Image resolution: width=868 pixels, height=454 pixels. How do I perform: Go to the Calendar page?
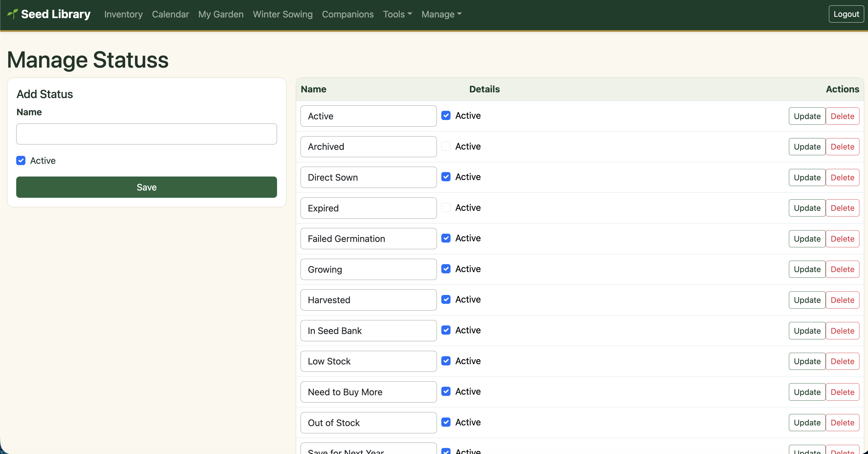click(x=170, y=14)
